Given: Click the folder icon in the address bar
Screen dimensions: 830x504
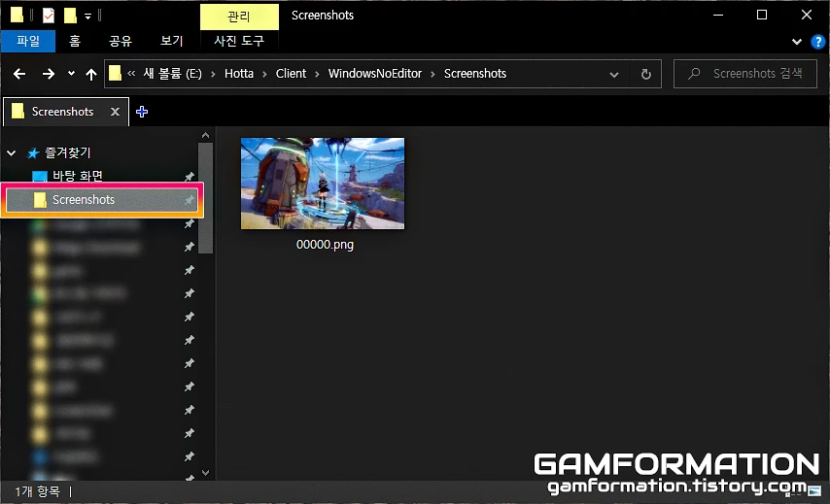Looking at the screenshot, I should tap(115, 73).
